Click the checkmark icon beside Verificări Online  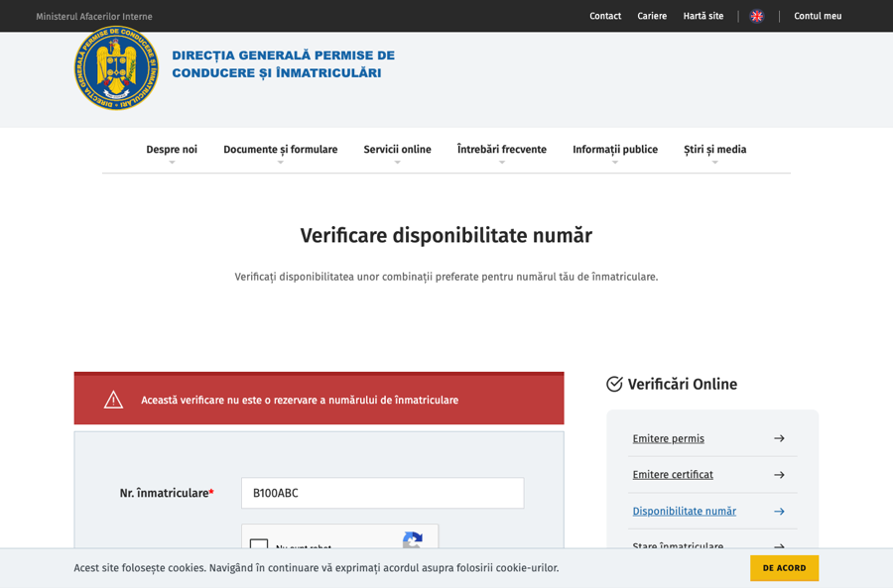coord(614,384)
